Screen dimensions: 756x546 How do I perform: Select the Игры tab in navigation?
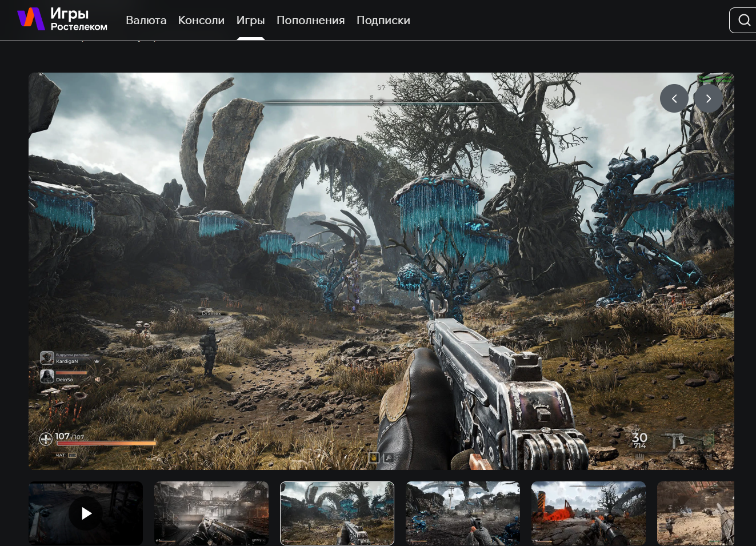pos(250,20)
